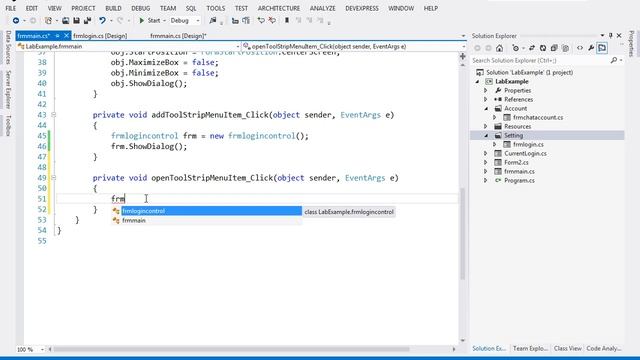
Task: Select CurrentLogin.cs in Solution Explorer
Action: 525,153
